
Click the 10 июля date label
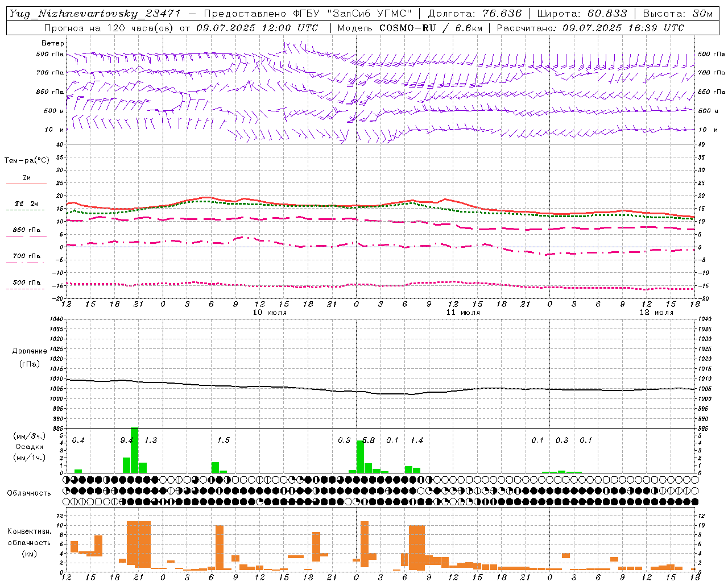point(270,313)
